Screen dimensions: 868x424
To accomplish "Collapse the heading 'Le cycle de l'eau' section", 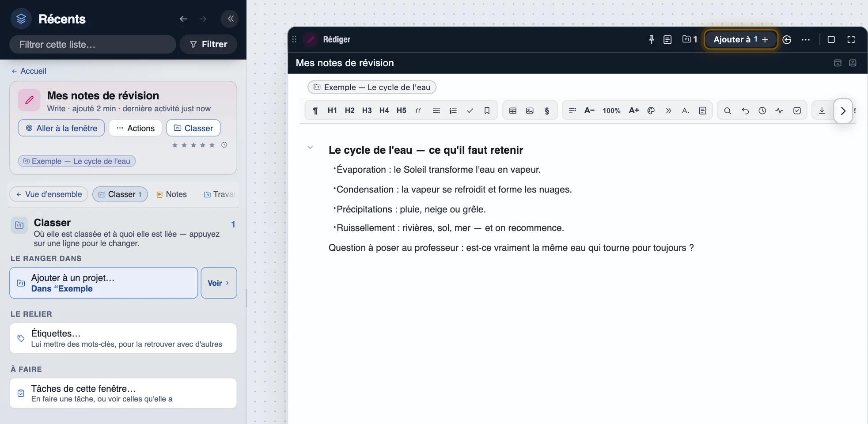I will [310, 148].
